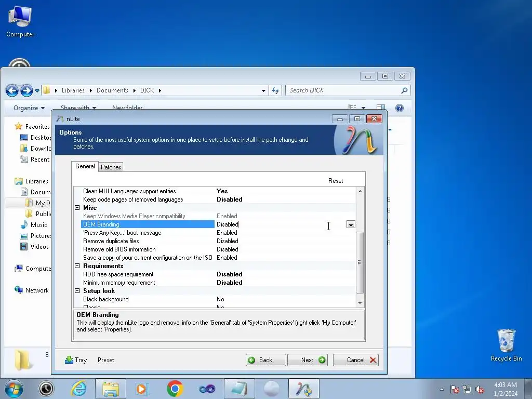Open the infinity-loop taskbar application

click(x=207, y=389)
